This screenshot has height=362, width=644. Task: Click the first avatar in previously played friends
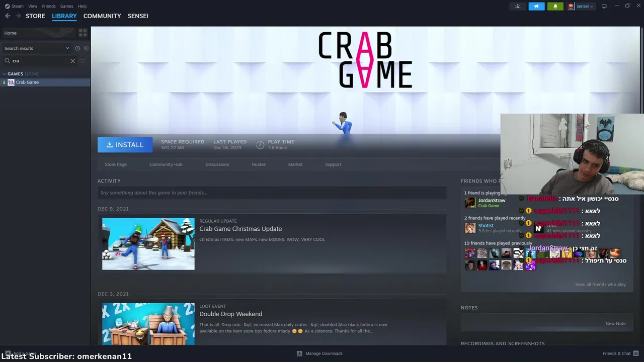(x=470, y=253)
